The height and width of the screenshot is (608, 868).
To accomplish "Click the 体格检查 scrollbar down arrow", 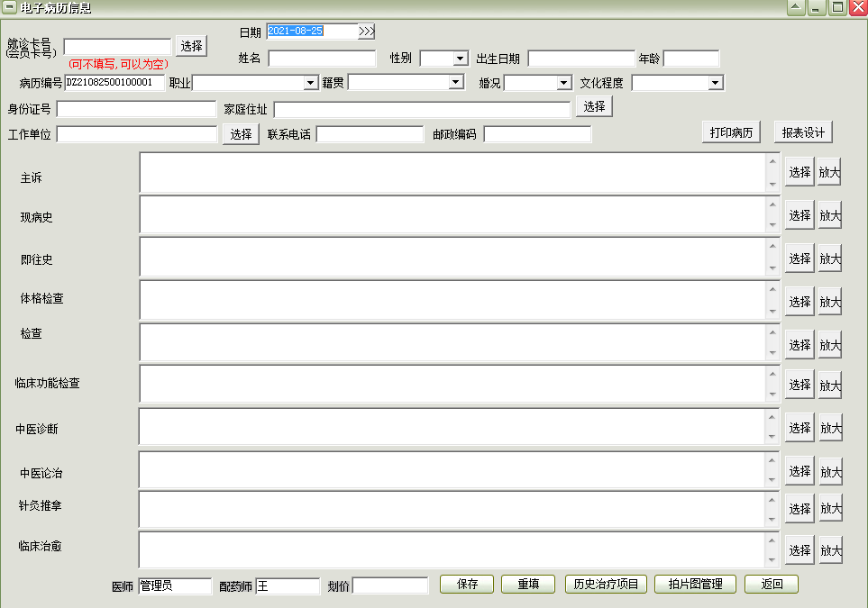I will coord(772,311).
